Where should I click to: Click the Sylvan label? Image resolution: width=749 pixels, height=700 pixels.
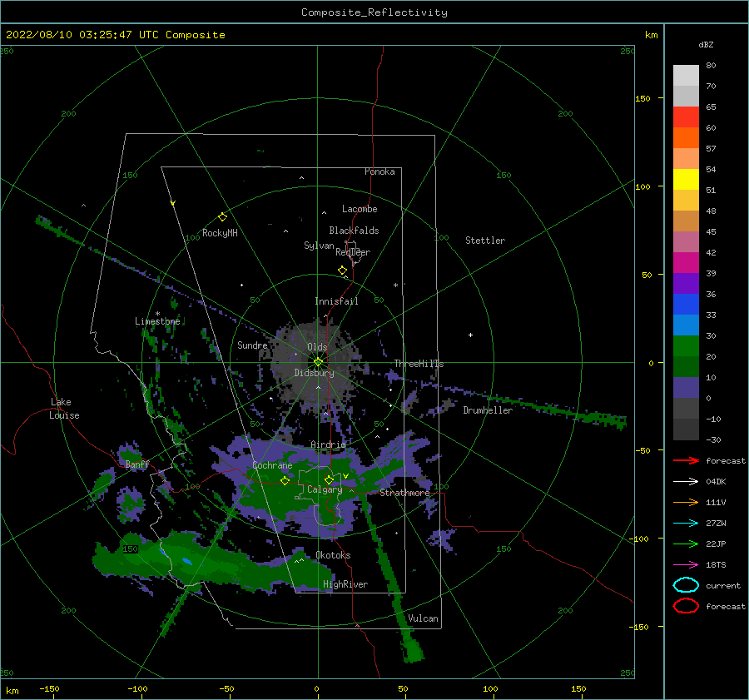[319, 246]
